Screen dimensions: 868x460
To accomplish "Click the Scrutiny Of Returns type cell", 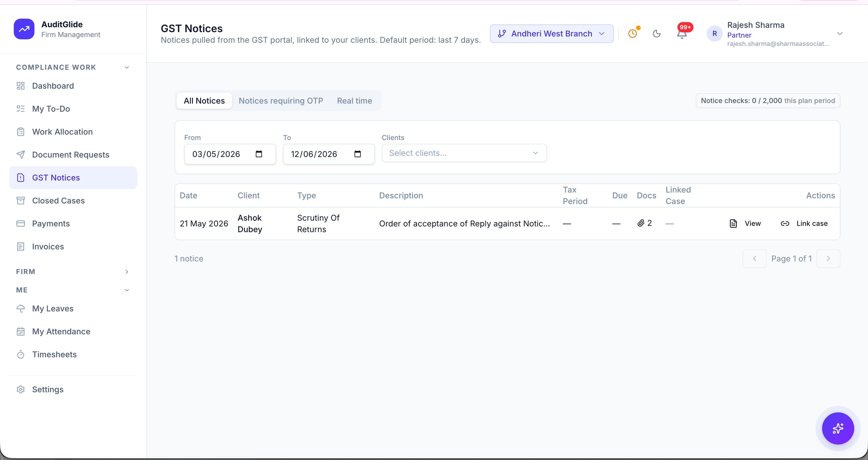I will tap(318, 223).
